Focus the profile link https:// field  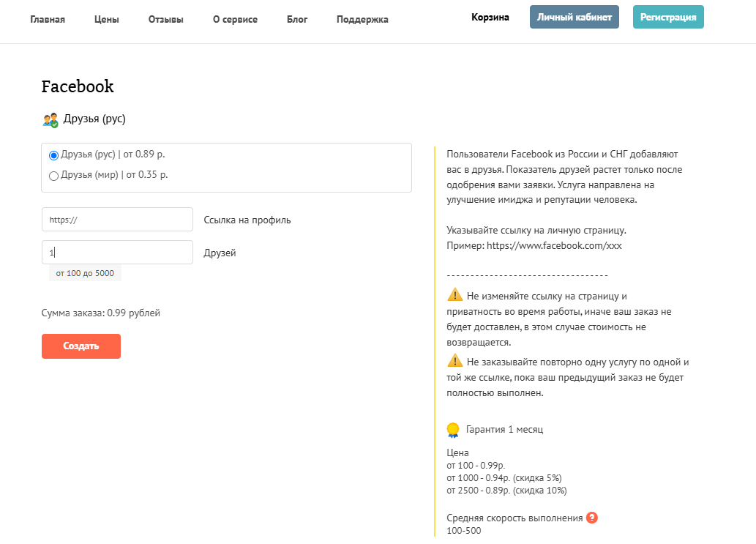pyautogui.click(x=117, y=220)
